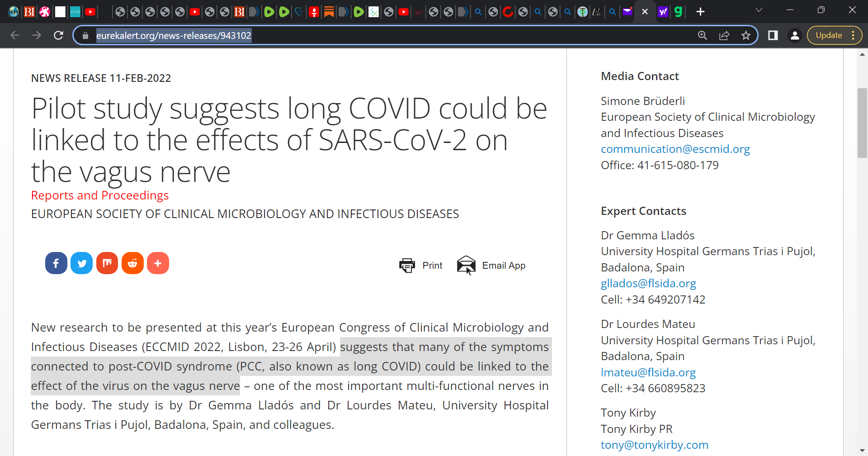Email tony@tonykirby.com
Screen dimensions: 868x456
[654, 445]
